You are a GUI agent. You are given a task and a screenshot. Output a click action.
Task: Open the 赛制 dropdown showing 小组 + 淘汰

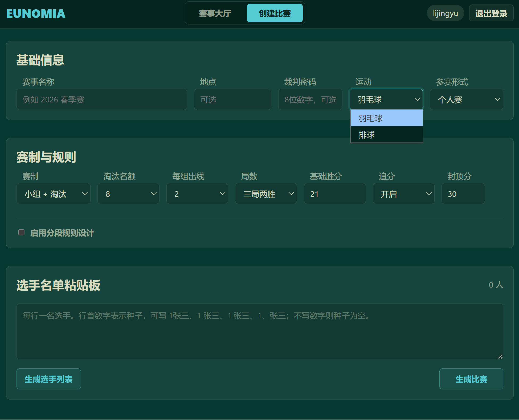point(53,194)
